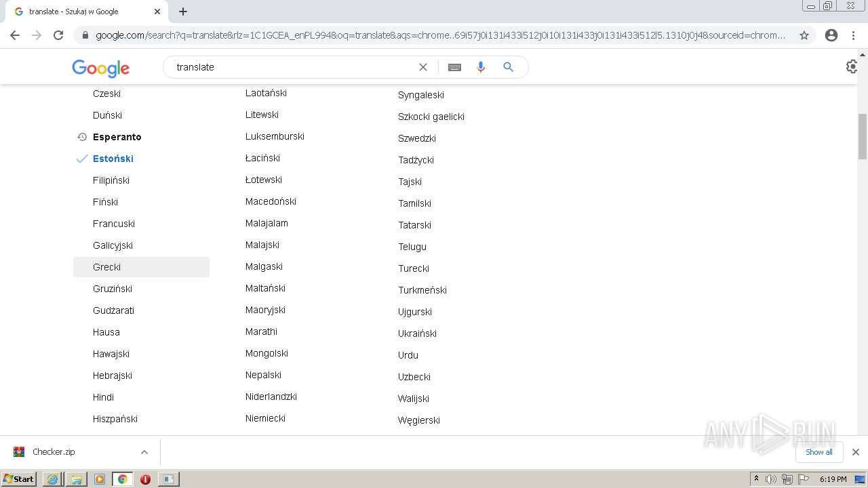Select Uzbecki language

click(414, 377)
